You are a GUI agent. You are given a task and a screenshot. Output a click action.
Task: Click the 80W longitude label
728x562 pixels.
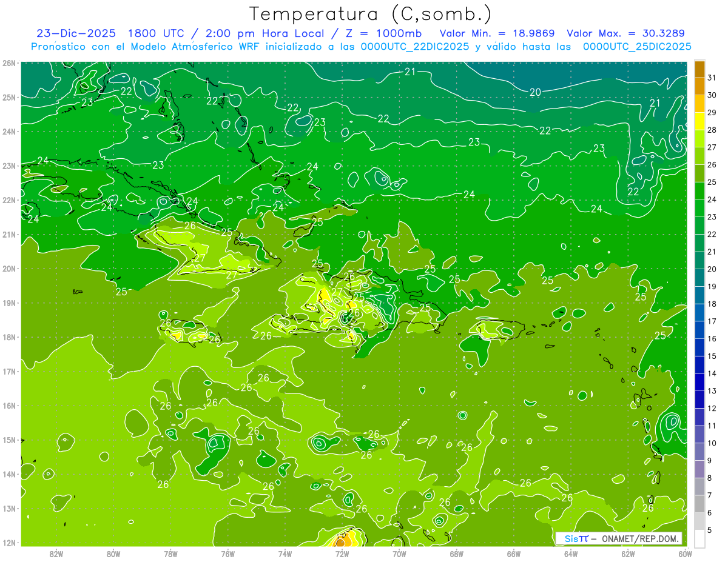(x=113, y=553)
